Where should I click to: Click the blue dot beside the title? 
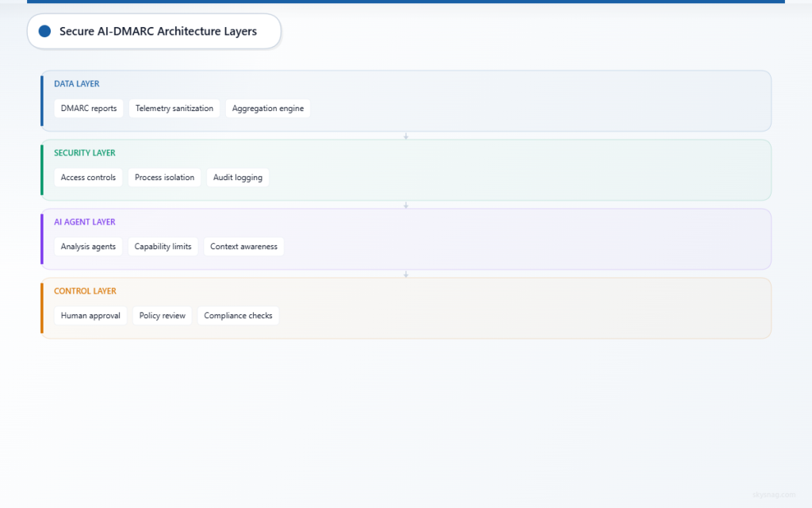(x=44, y=31)
